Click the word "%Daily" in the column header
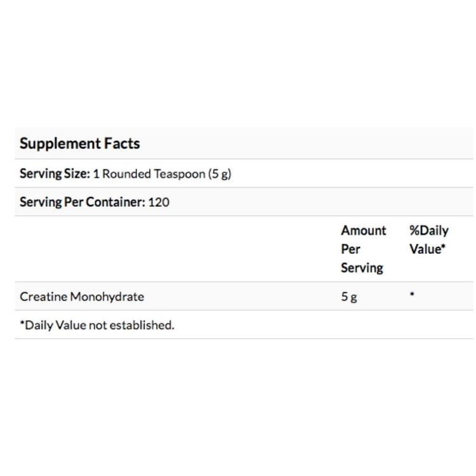Image resolution: width=476 pixels, height=476 pixels. click(428, 230)
